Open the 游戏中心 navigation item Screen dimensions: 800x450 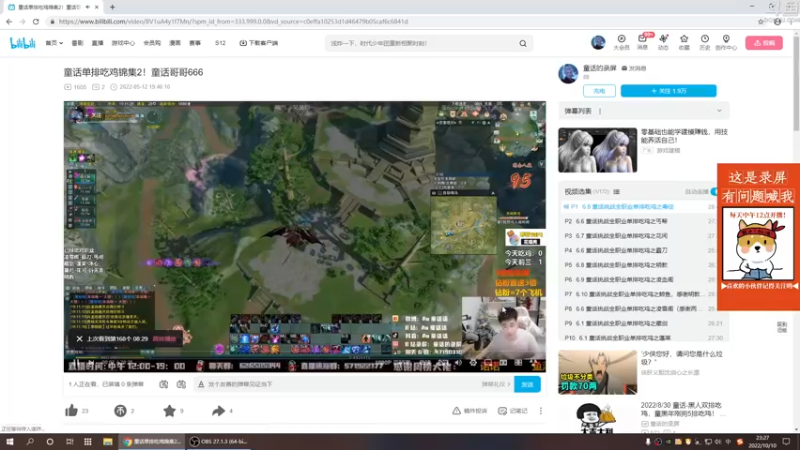point(123,43)
